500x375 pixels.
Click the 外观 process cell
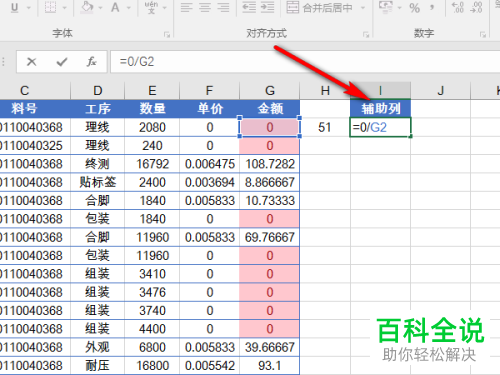pyautogui.click(x=97, y=347)
